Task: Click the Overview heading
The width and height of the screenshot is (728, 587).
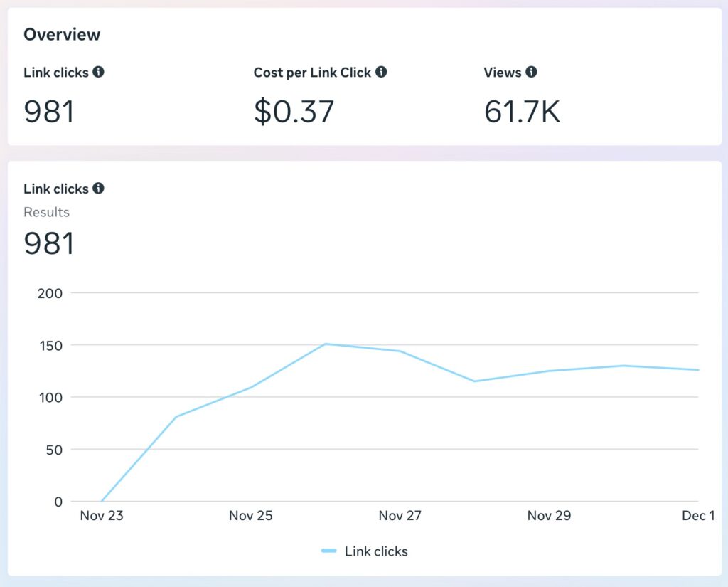Action: pyautogui.click(x=62, y=34)
